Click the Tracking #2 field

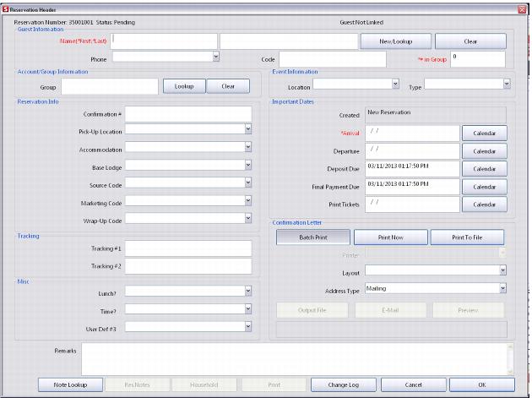188,266
